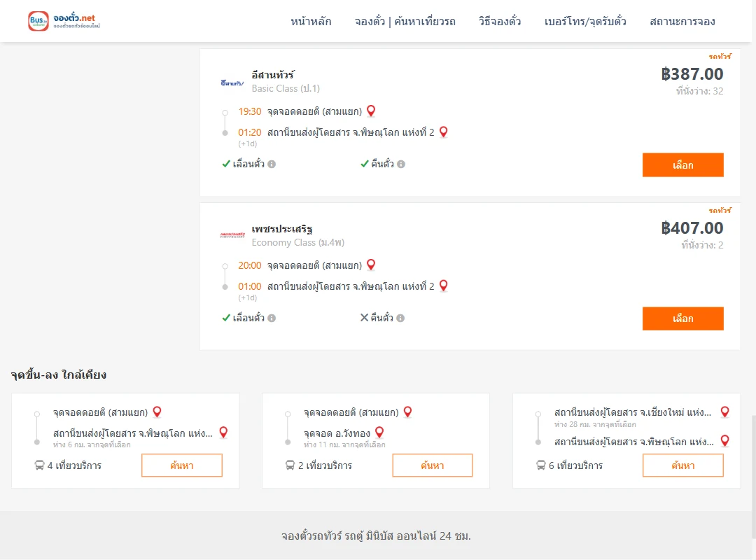Click the ฿387.00 price text
Image resolution: width=756 pixels, height=560 pixels.
(692, 73)
